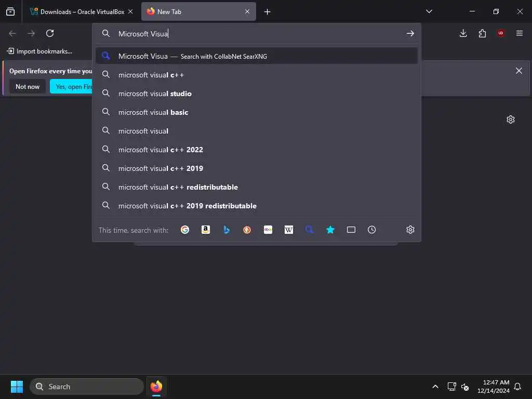
Task: List all tabs dropdown arrow
Action: [429, 11]
